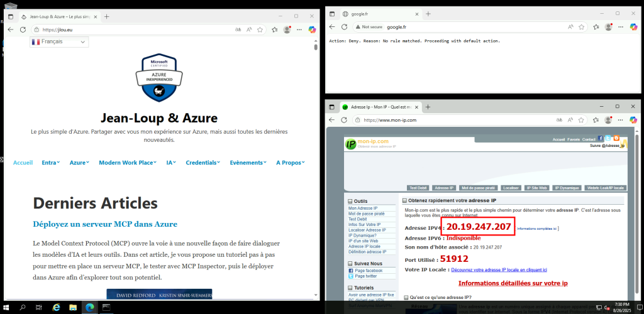Viewport: 644px width, 314px height.
Task: Open the Français language dropdown
Action: [x=59, y=42]
